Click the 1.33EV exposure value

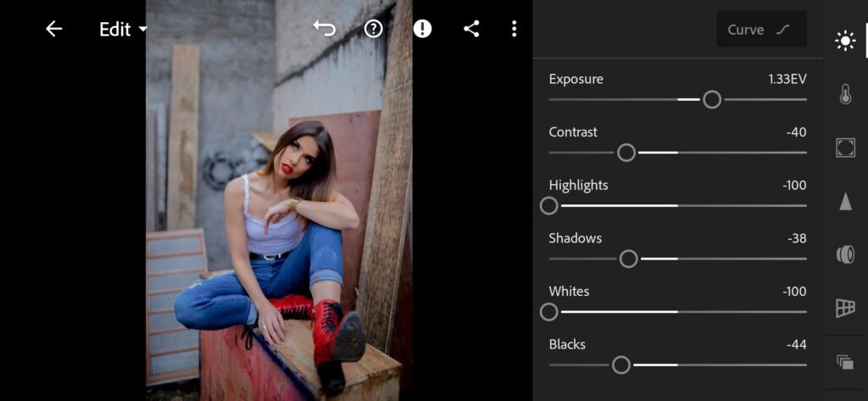pyautogui.click(x=787, y=79)
